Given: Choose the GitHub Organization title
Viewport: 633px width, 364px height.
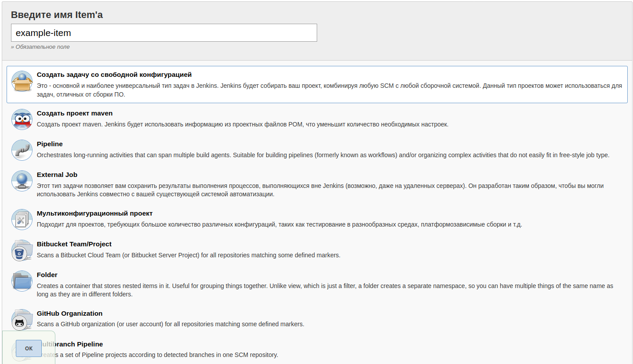Looking at the screenshot, I should (x=69, y=314).
